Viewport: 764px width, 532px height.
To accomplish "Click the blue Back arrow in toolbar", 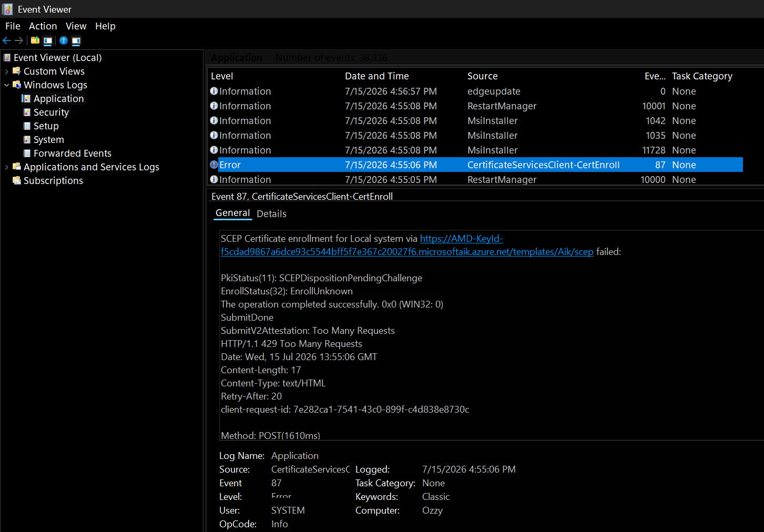I will coord(7,40).
